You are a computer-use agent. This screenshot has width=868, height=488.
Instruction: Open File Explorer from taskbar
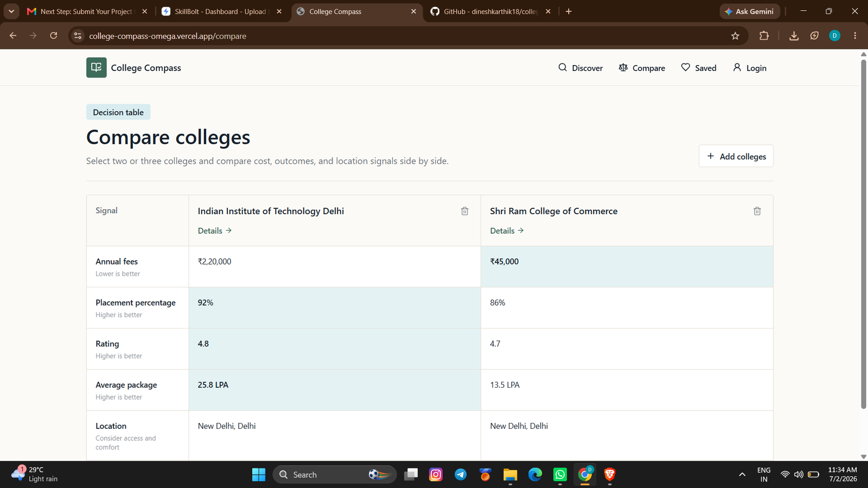tap(510, 474)
